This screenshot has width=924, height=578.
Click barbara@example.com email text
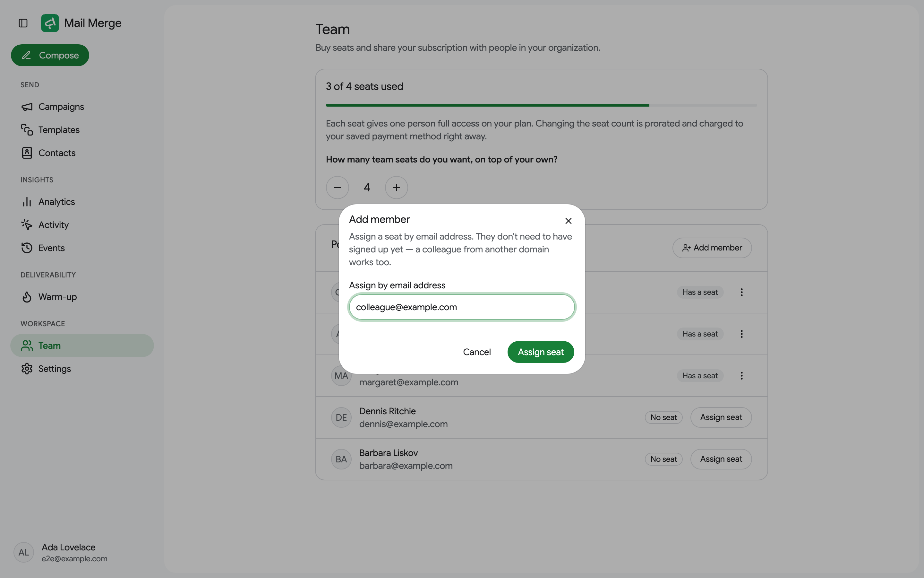[406, 466]
